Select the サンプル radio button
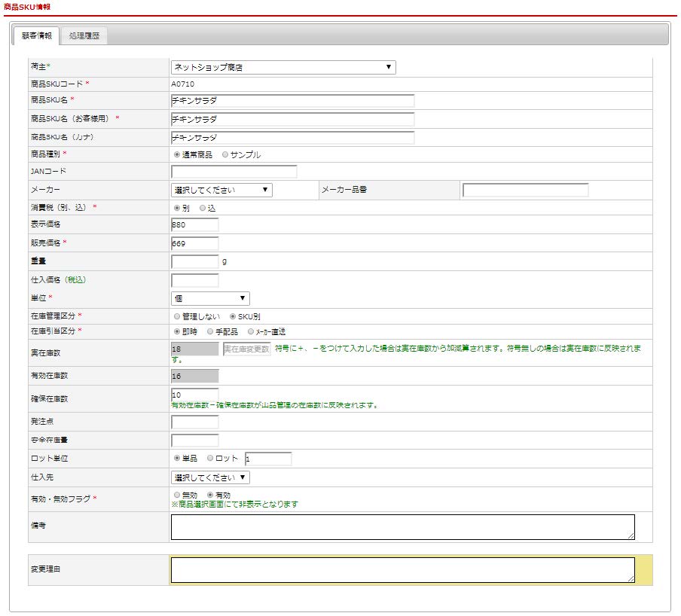This screenshot has height=616, width=681. pos(225,155)
